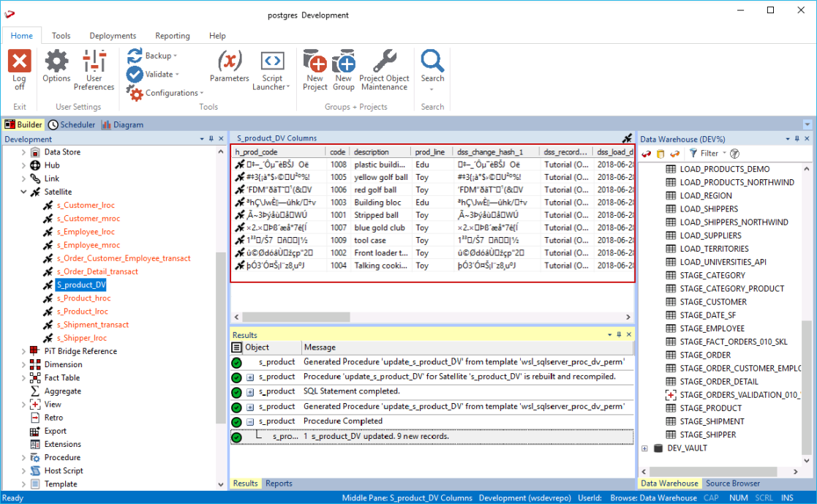Pin the Data Warehouse browser pane
The image size is (817, 504).
pos(797,139)
